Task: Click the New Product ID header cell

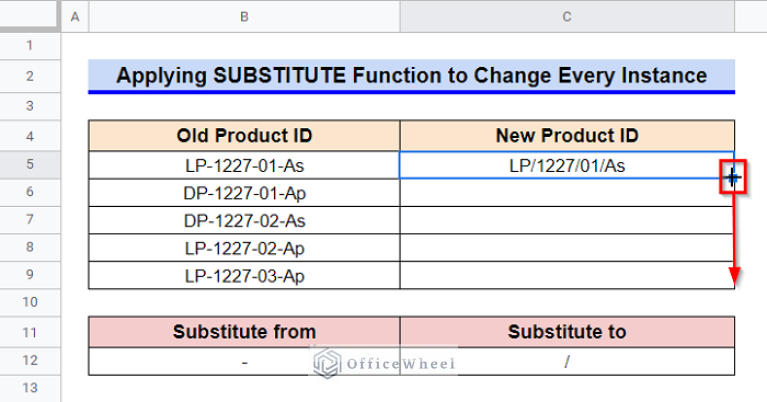Action: tap(567, 136)
